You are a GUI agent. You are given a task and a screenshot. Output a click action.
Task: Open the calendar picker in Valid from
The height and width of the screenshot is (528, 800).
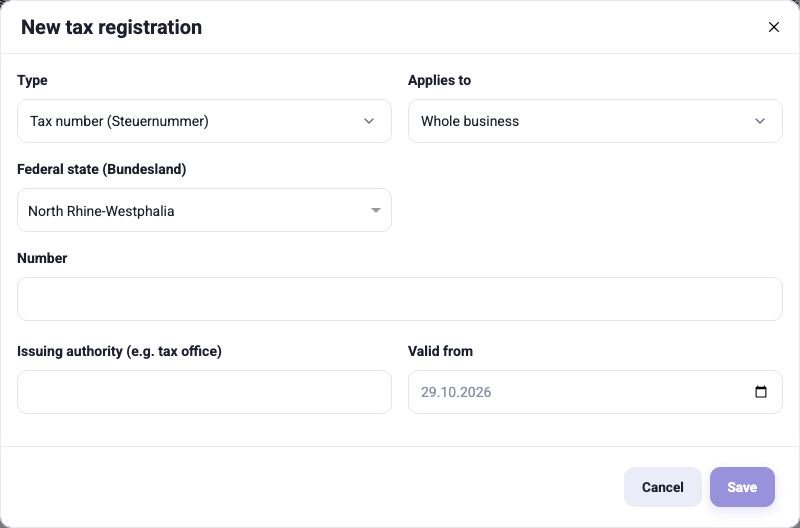pyautogui.click(x=761, y=392)
